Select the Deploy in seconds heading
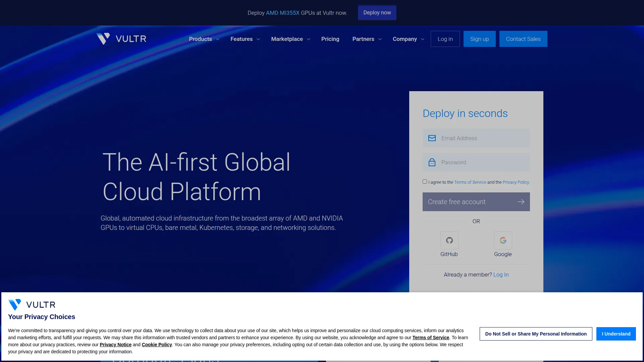 pyautogui.click(x=465, y=114)
